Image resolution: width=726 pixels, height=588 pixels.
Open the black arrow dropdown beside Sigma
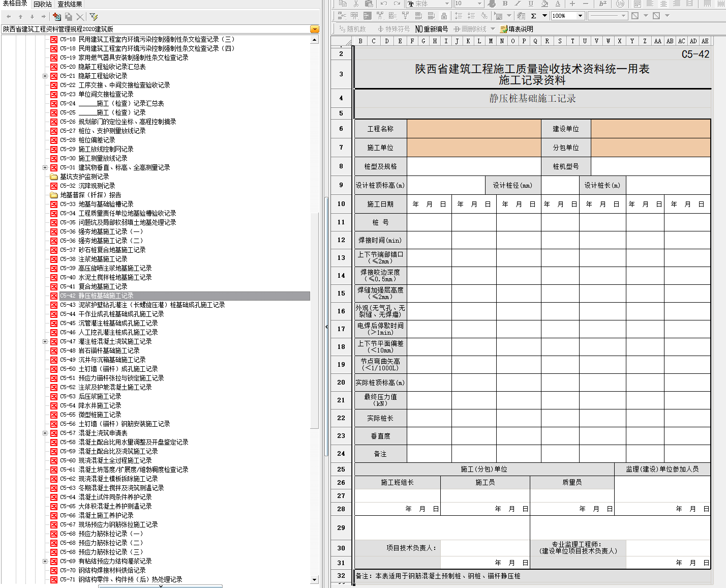pos(544,16)
